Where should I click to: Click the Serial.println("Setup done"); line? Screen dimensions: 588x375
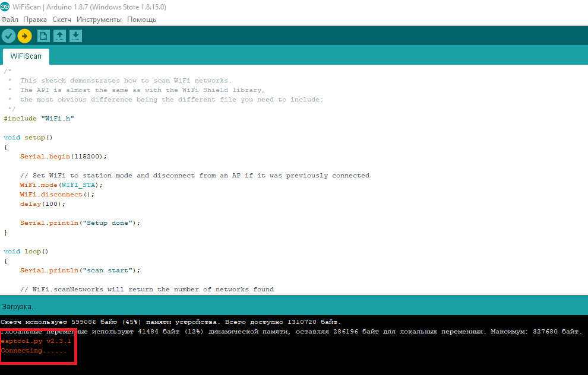(80, 223)
